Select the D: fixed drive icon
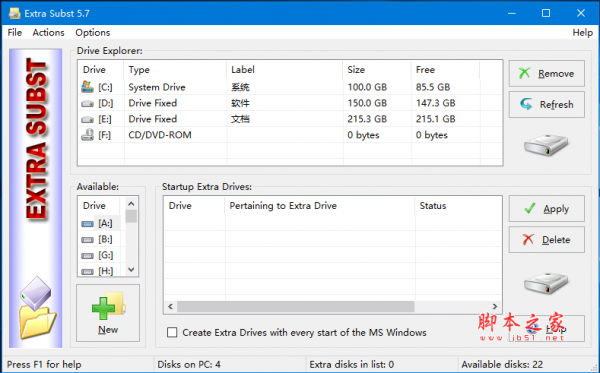This screenshot has height=373, width=600. 87,103
